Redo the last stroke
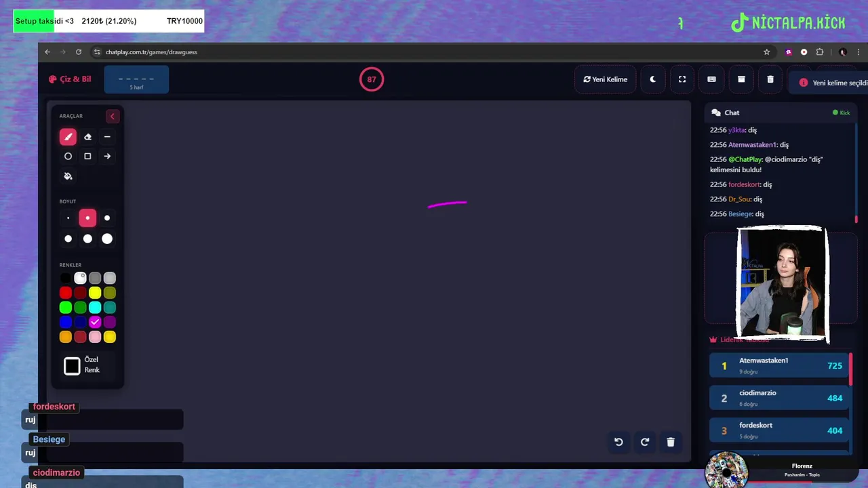The width and height of the screenshot is (868, 488). pyautogui.click(x=645, y=442)
